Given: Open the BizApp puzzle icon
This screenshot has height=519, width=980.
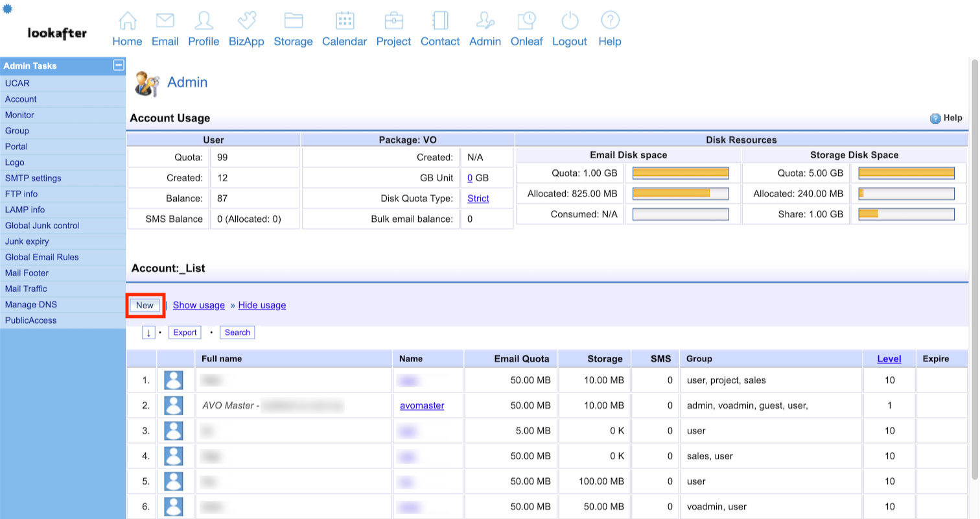Looking at the screenshot, I should tap(246, 21).
